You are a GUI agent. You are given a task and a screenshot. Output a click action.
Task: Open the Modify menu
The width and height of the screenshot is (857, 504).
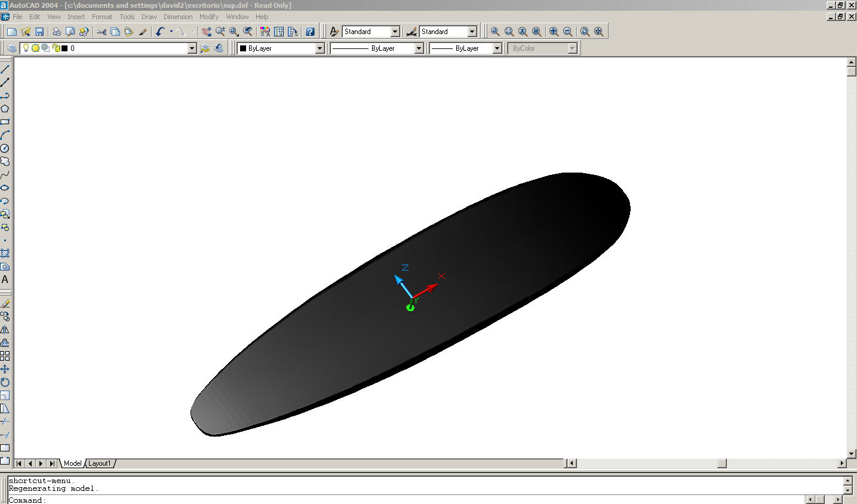(209, 17)
